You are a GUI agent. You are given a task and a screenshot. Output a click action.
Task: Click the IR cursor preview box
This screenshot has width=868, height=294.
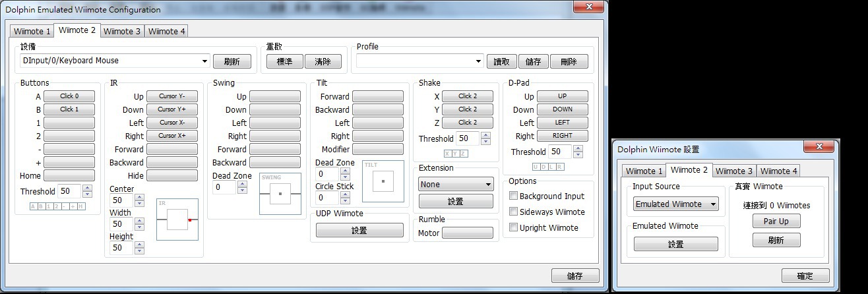coord(177,220)
